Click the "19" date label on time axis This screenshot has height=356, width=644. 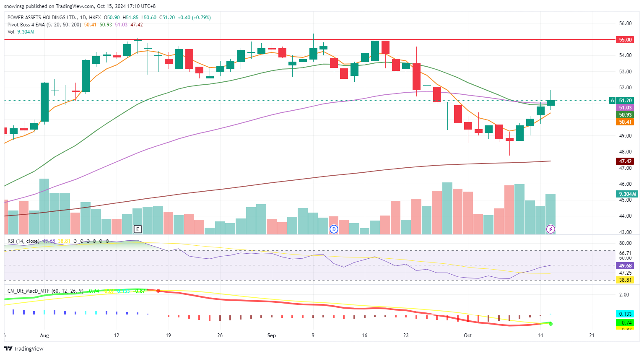point(168,335)
